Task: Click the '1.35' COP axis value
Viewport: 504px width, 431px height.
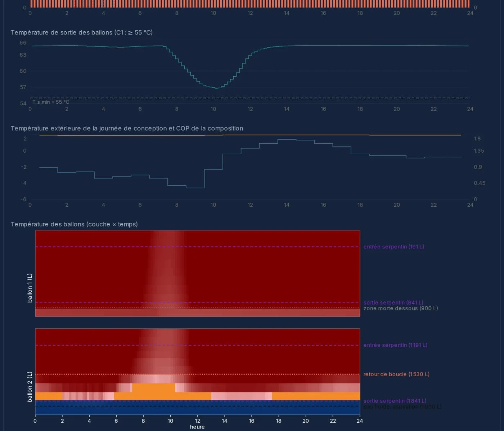Action: [479, 151]
